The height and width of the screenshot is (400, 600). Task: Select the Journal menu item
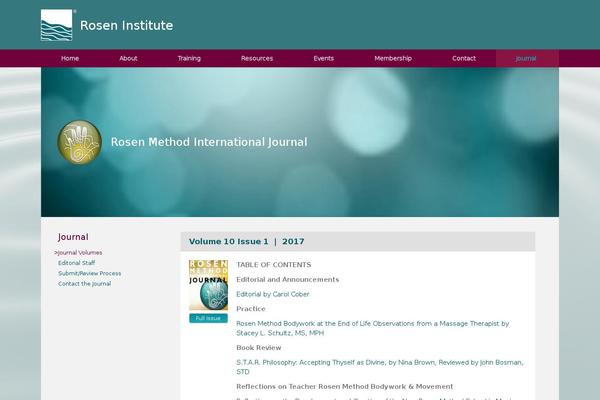(526, 59)
